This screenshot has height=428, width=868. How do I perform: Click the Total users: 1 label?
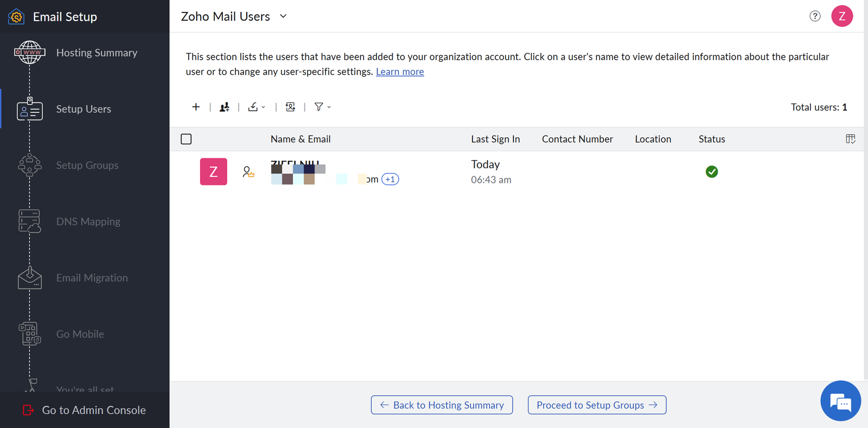(819, 107)
